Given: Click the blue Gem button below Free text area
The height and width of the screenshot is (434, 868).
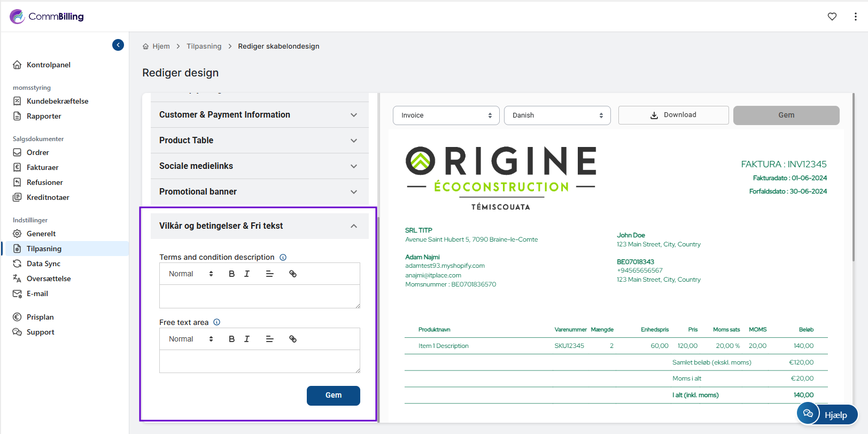Looking at the screenshot, I should (x=333, y=396).
